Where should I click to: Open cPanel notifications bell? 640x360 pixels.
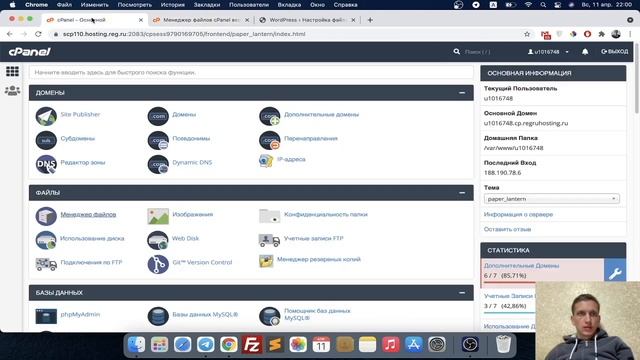tap(585, 52)
